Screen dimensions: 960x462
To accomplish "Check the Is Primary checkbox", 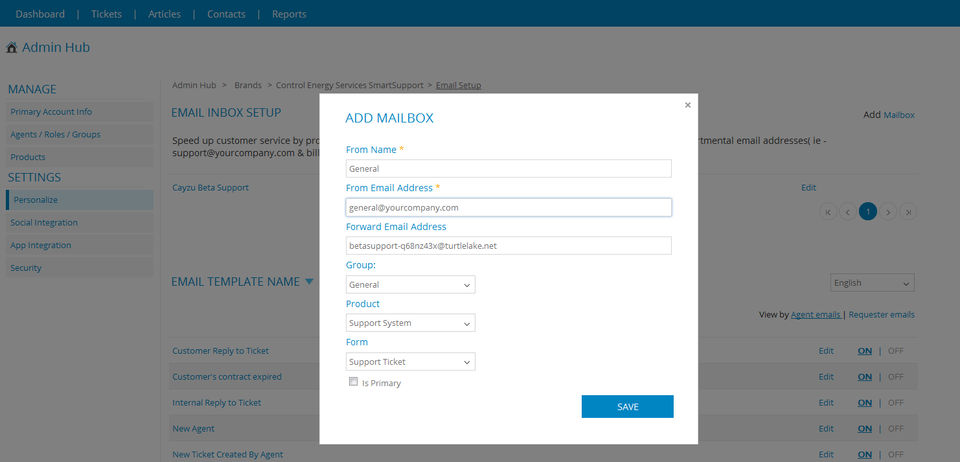I will click(353, 382).
